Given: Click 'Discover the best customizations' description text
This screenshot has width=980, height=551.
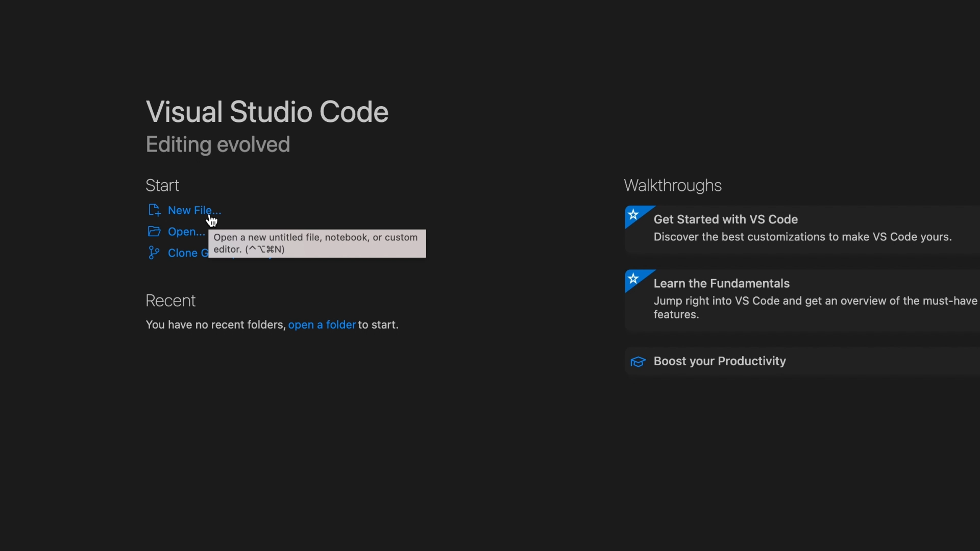Looking at the screenshot, I should [x=803, y=237].
